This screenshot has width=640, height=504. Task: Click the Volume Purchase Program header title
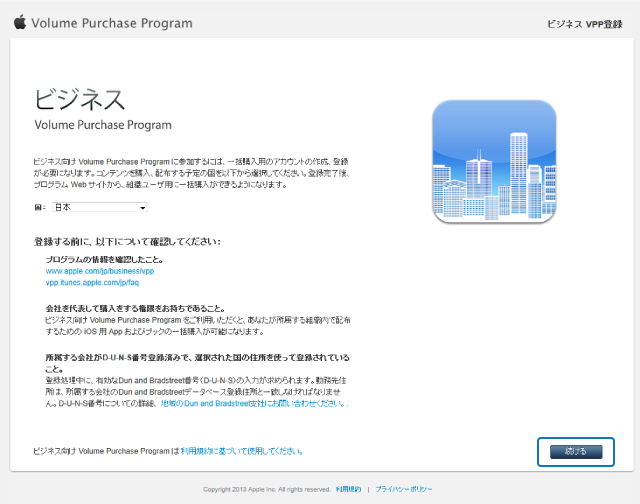point(113,21)
